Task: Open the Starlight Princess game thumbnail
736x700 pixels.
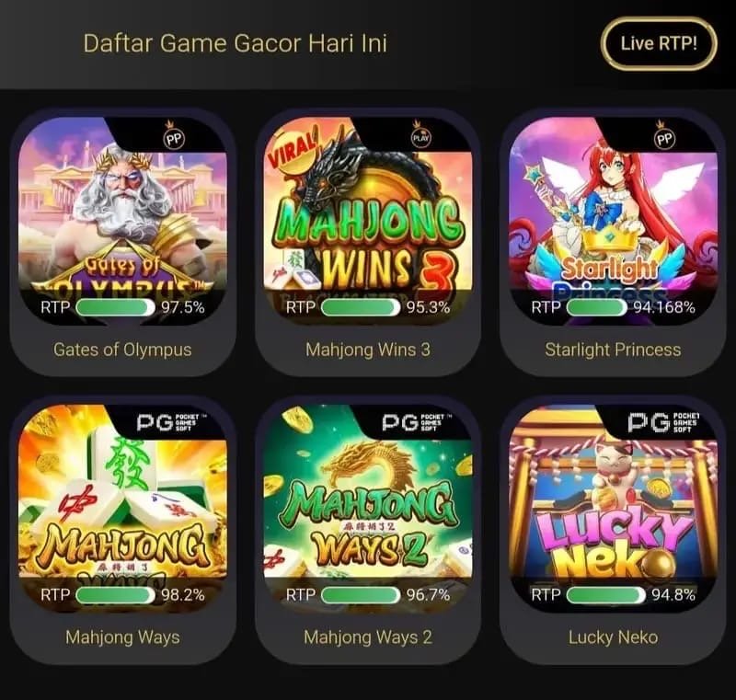Action: [x=613, y=221]
